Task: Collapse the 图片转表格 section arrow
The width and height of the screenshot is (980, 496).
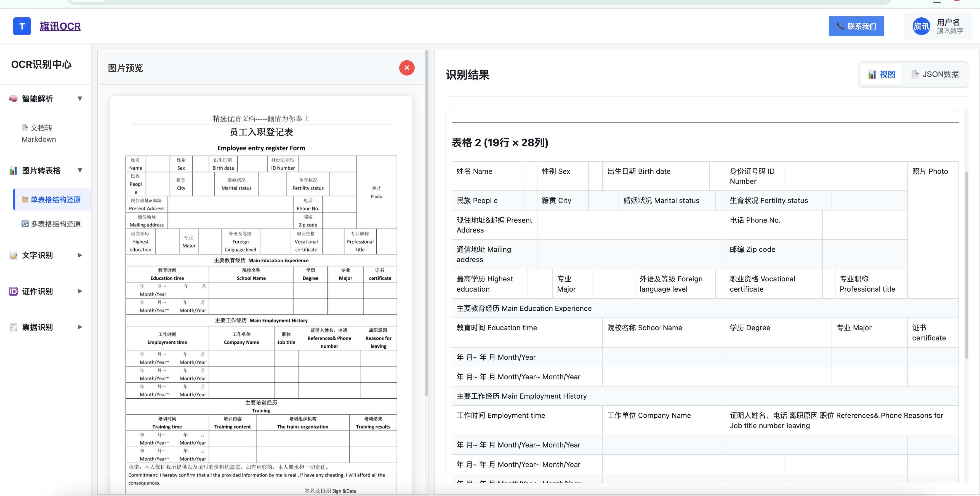Action: (x=80, y=170)
